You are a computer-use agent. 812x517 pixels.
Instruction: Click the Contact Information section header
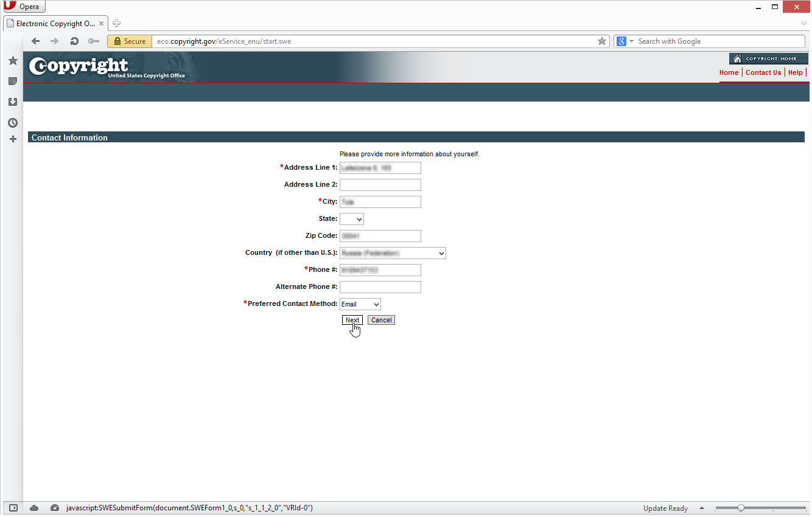click(x=416, y=137)
